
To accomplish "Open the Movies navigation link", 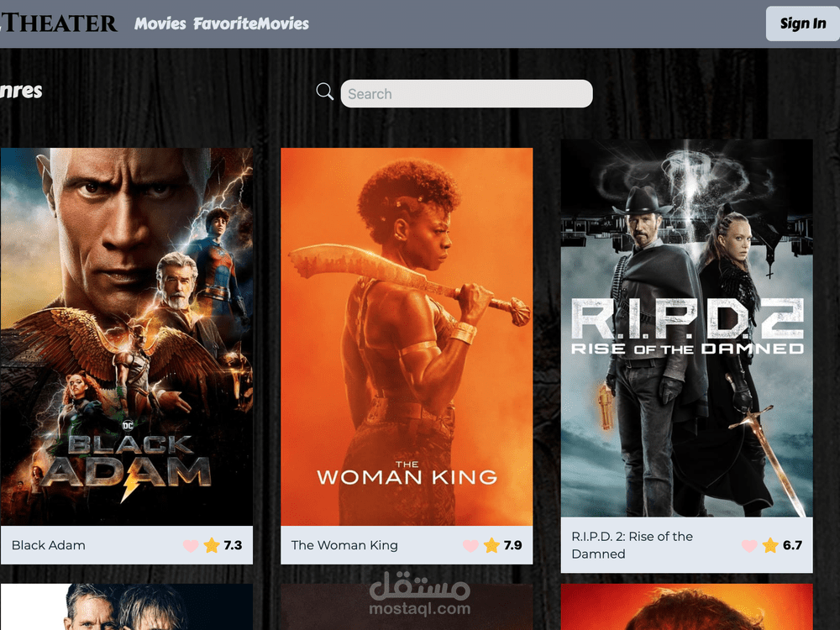I will pos(160,24).
